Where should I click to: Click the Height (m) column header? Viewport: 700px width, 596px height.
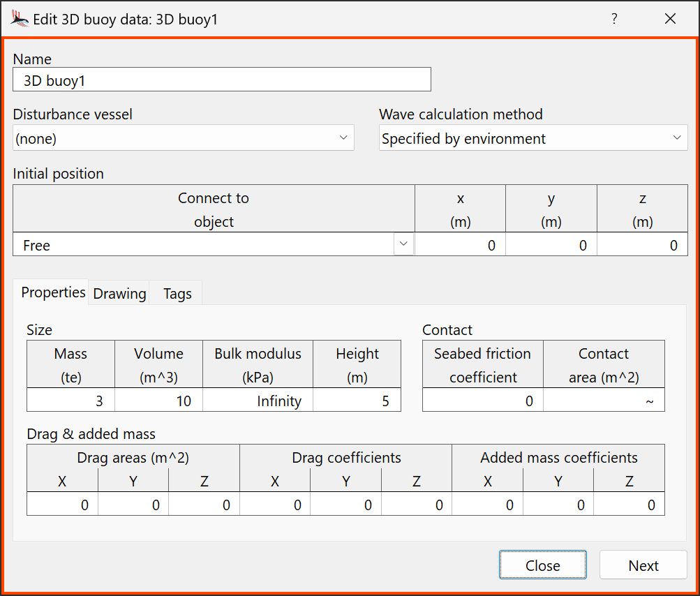pyautogui.click(x=357, y=365)
